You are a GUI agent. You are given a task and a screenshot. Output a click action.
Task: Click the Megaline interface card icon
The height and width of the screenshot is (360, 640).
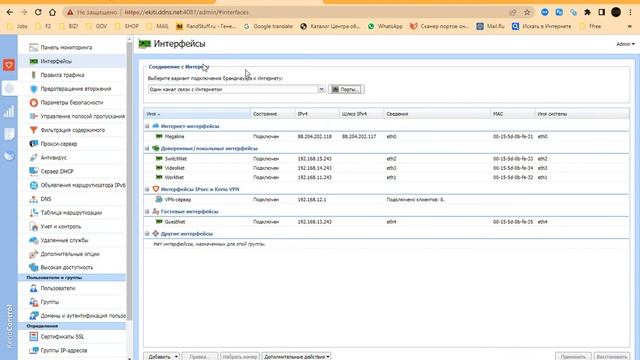159,136
